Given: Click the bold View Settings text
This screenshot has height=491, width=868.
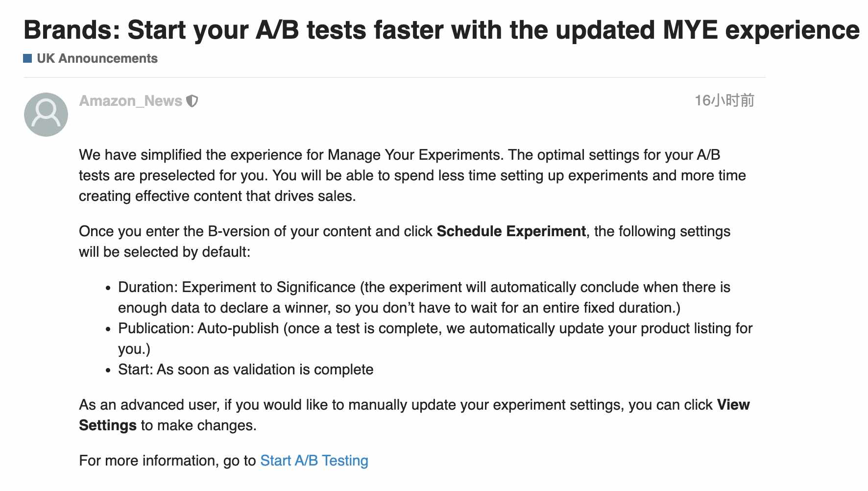Looking at the screenshot, I should click(x=414, y=415).
